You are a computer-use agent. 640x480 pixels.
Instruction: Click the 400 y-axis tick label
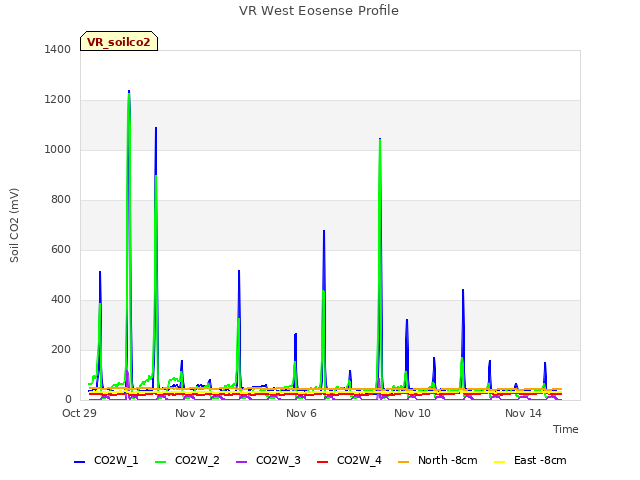[x=61, y=300]
